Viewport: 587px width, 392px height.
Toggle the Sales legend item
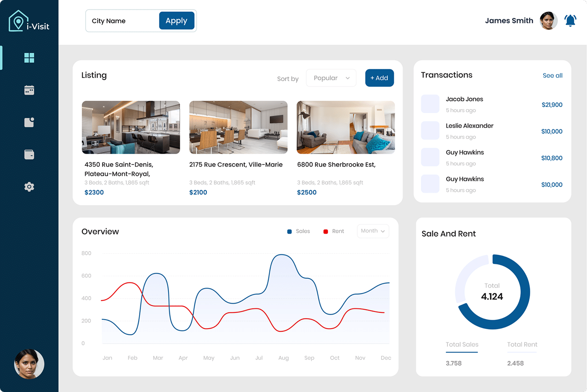(x=298, y=231)
